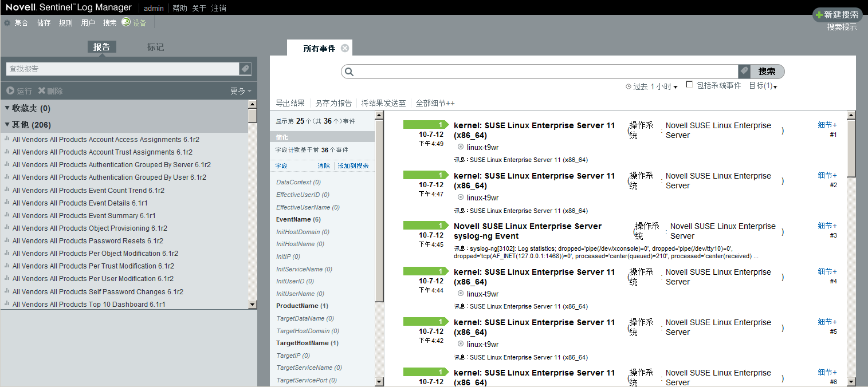Open the 更多 dropdown menu
The width and height of the screenshot is (868, 387).
241,91
